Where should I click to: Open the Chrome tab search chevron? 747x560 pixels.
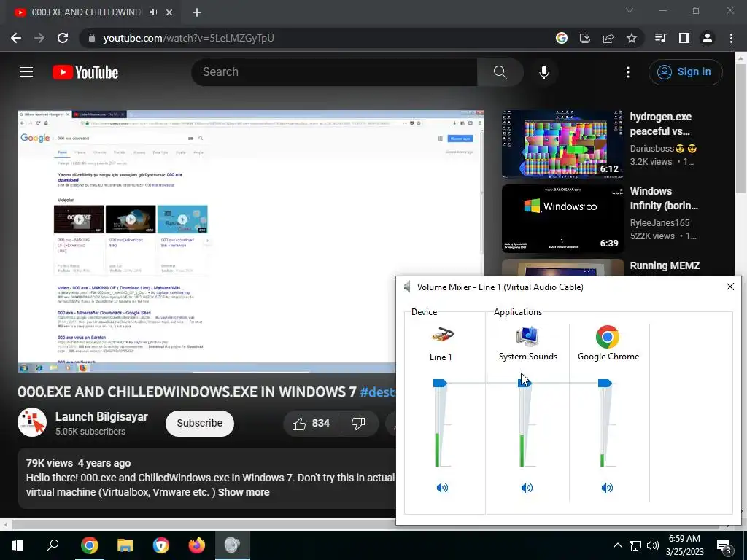click(x=630, y=10)
